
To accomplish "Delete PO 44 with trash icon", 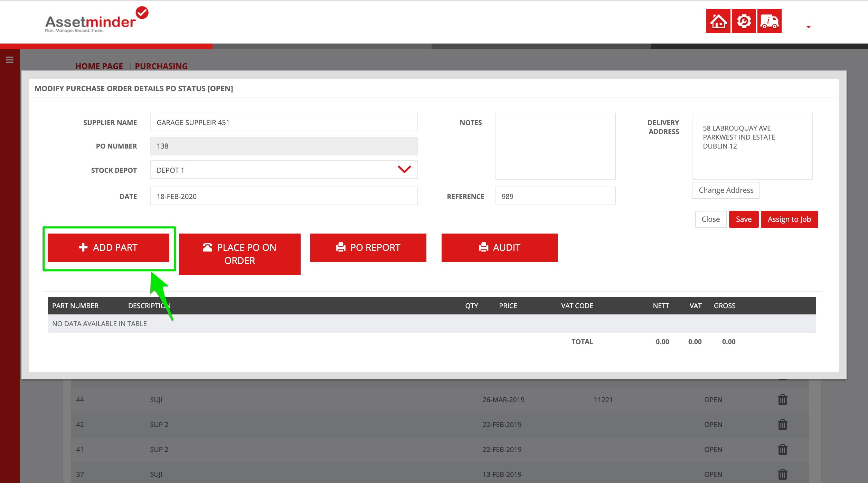I will [782, 400].
